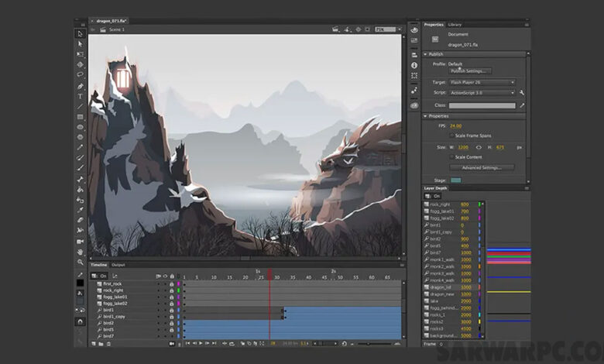Select the Eraser tool

coord(80,220)
